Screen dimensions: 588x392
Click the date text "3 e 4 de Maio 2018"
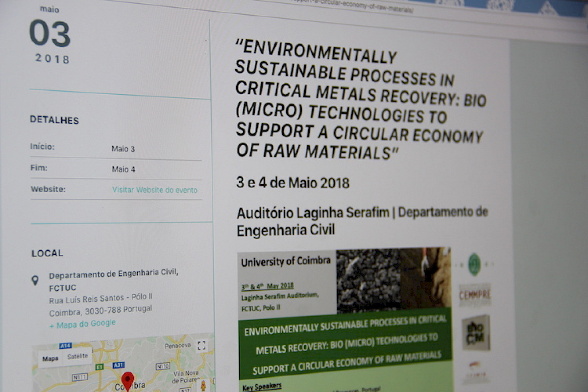(293, 183)
